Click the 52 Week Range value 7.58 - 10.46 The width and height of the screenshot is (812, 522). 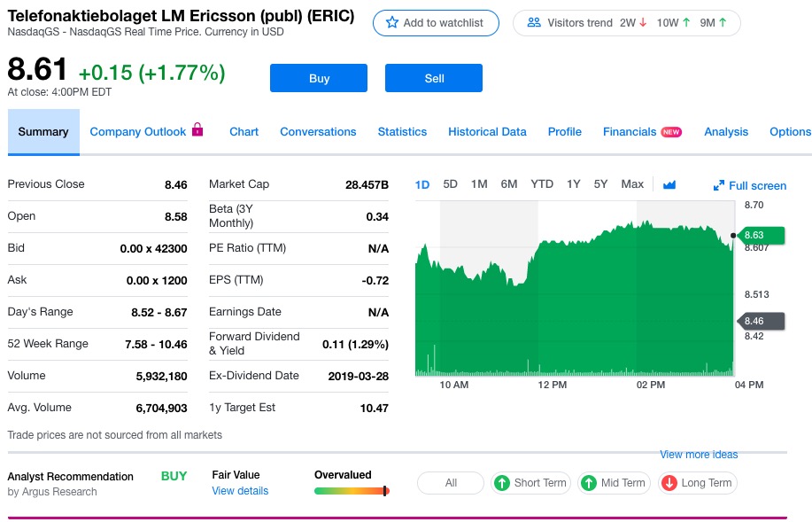(156, 344)
